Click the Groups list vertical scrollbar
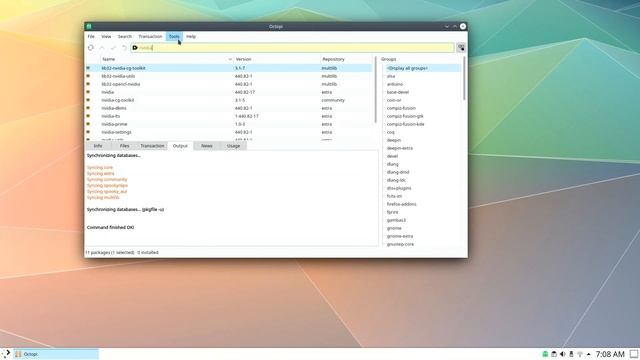Image resolution: width=640 pixels, height=360 pixels. (x=464, y=78)
